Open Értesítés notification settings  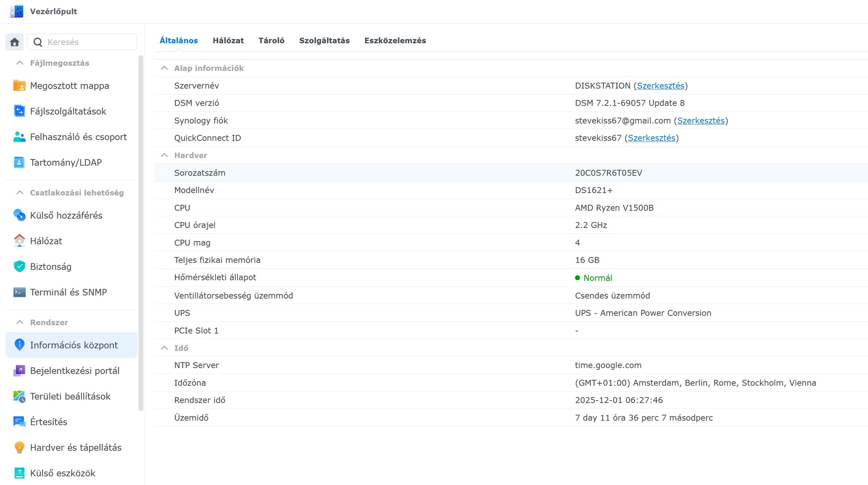point(48,422)
